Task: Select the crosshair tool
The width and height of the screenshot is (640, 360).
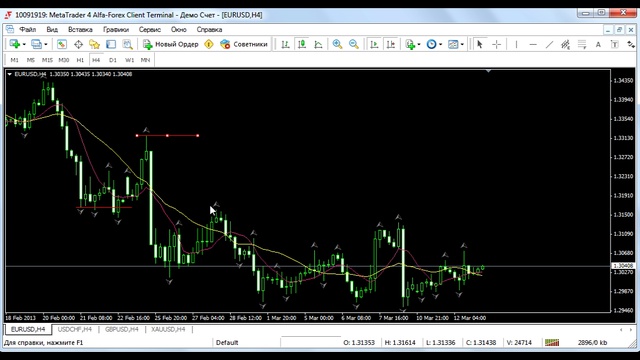Action: coord(496,44)
